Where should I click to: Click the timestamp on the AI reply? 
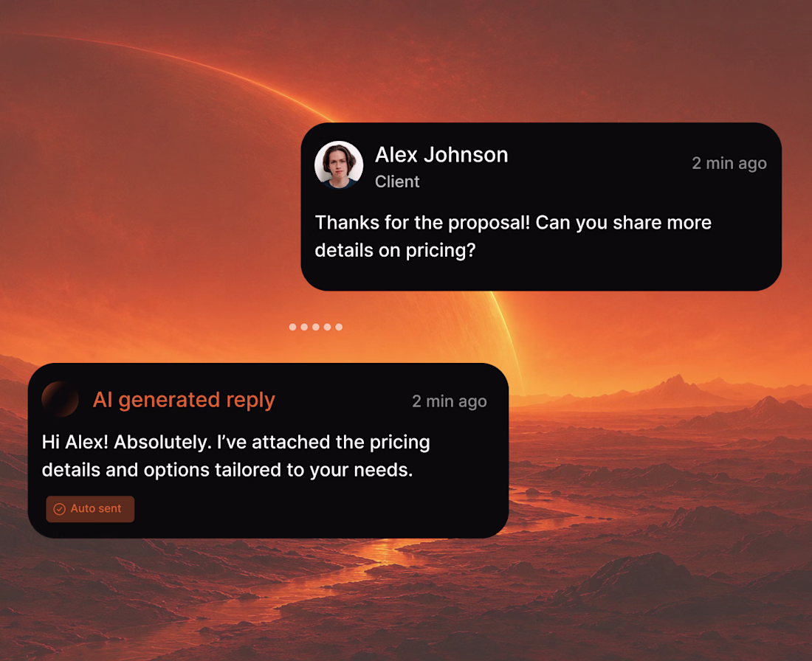450,401
